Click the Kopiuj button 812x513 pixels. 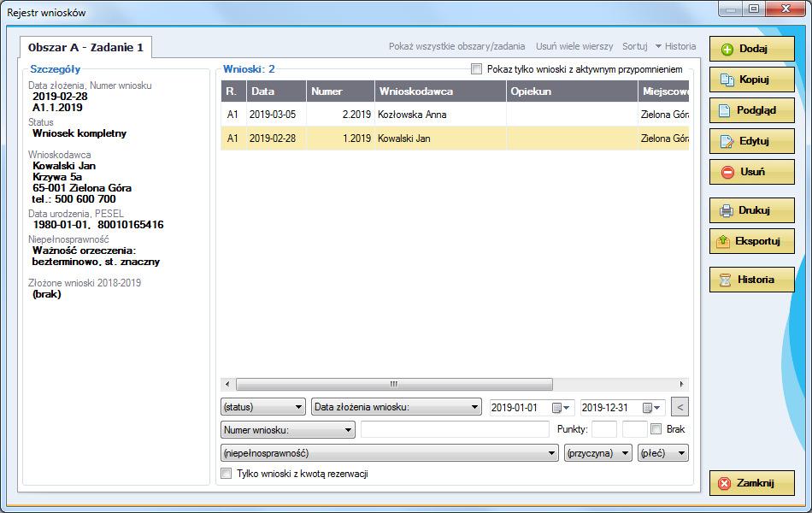click(x=751, y=80)
